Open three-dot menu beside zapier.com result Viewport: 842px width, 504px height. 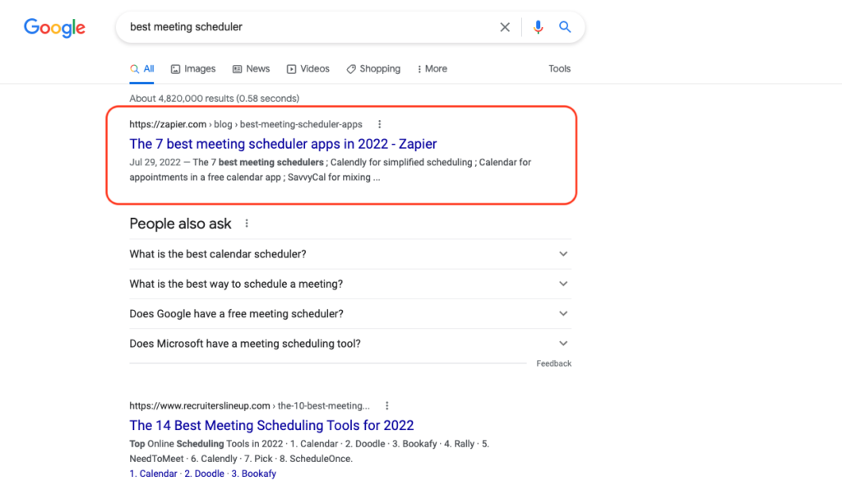[x=380, y=124]
